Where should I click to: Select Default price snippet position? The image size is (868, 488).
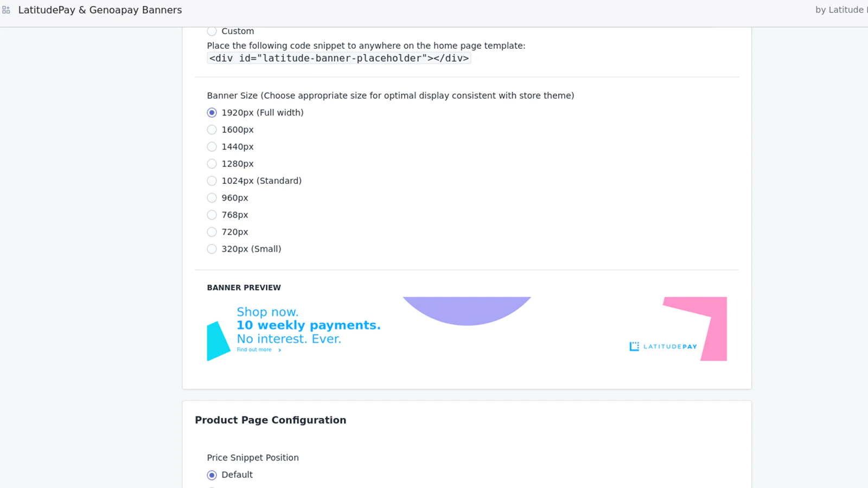click(x=212, y=475)
